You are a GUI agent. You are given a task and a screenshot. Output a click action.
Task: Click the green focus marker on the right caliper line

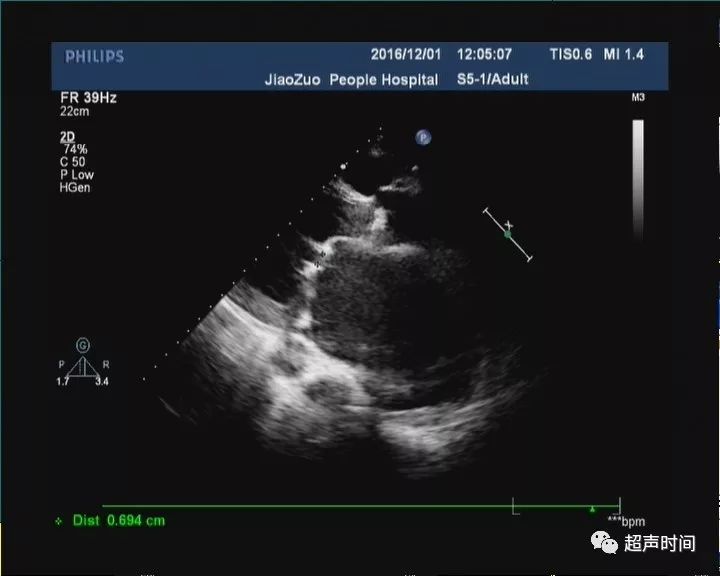(x=507, y=234)
